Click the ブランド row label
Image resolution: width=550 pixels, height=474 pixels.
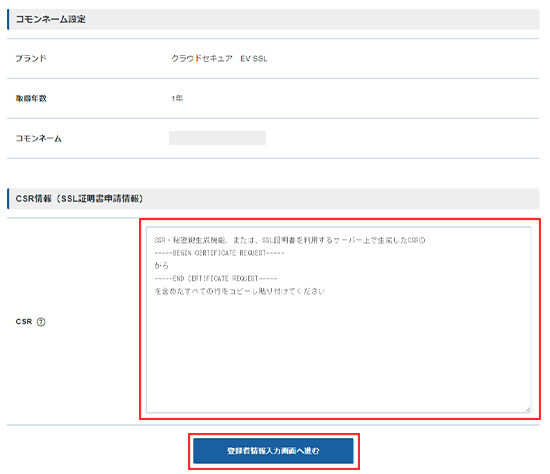click(x=31, y=58)
